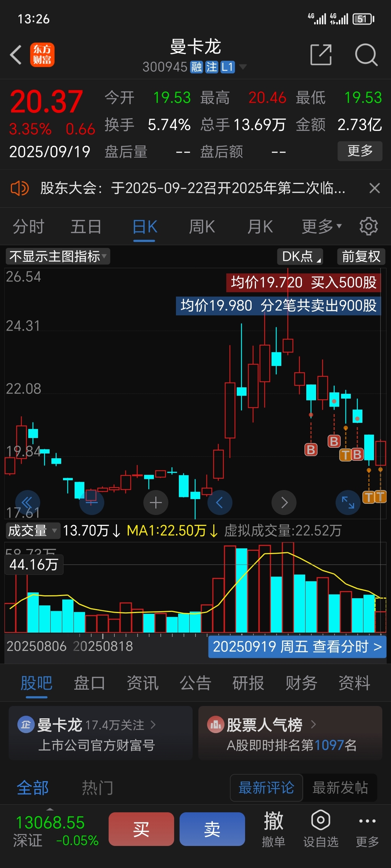Image resolution: width=391 pixels, height=868 pixels.
Task: Tap the plus zoom-in chart button
Action: 156,502
